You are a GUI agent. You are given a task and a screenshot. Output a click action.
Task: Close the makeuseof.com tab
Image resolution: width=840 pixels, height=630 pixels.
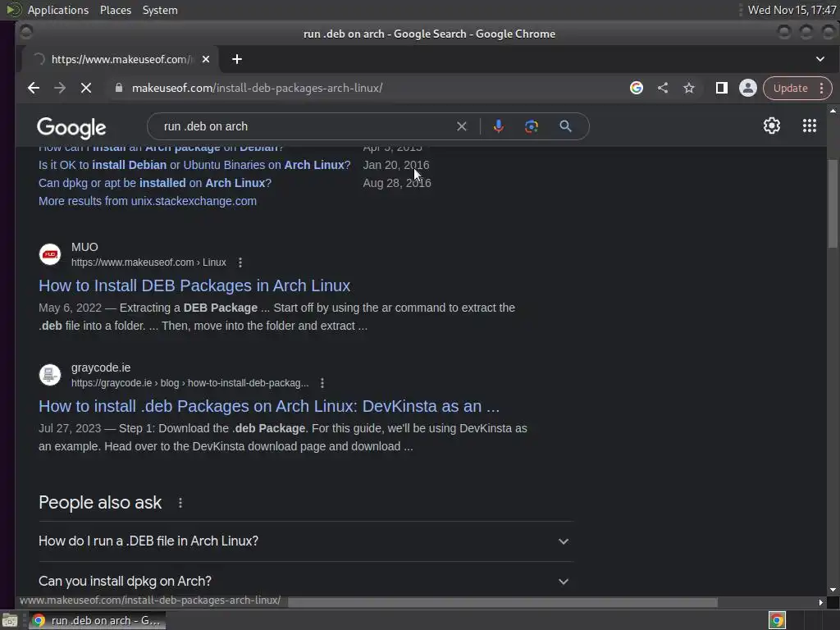(x=206, y=59)
